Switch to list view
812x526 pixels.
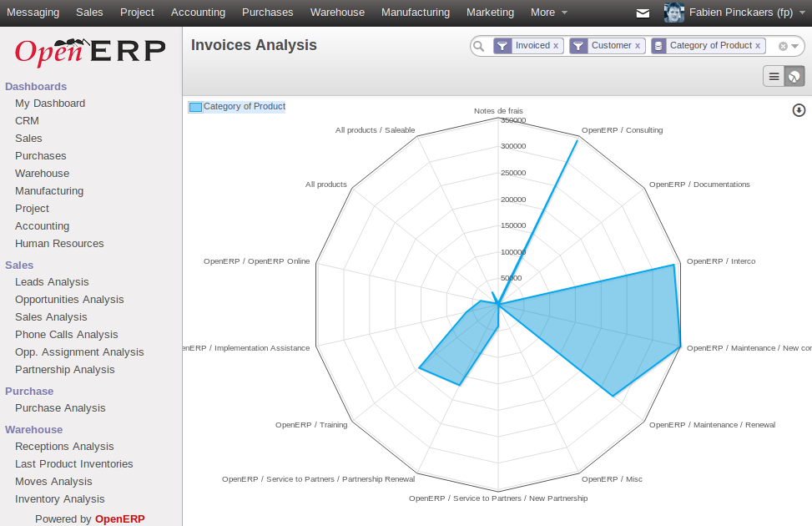(774, 77)
